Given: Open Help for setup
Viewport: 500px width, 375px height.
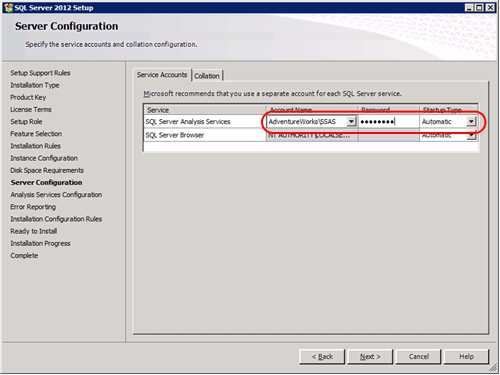Looking at the screenshot, I should [466, 357].
